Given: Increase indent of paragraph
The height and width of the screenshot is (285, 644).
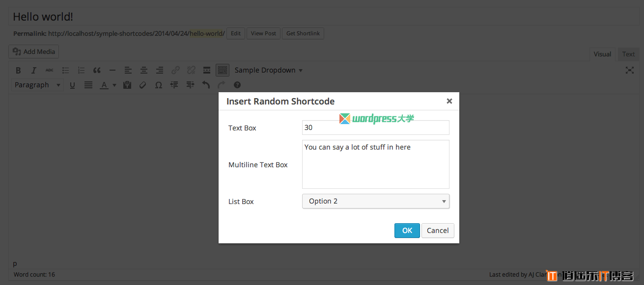Looking at the screenshot, I should coord(190,85).
